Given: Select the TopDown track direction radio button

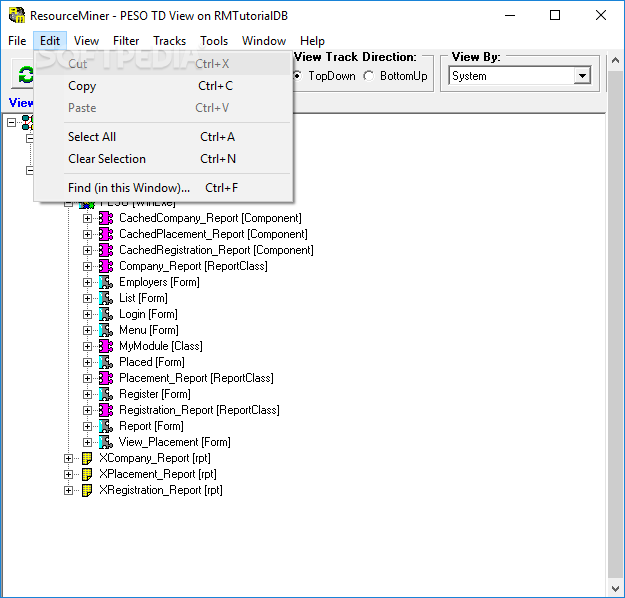Looking at the screenshot, I should 297,76.
